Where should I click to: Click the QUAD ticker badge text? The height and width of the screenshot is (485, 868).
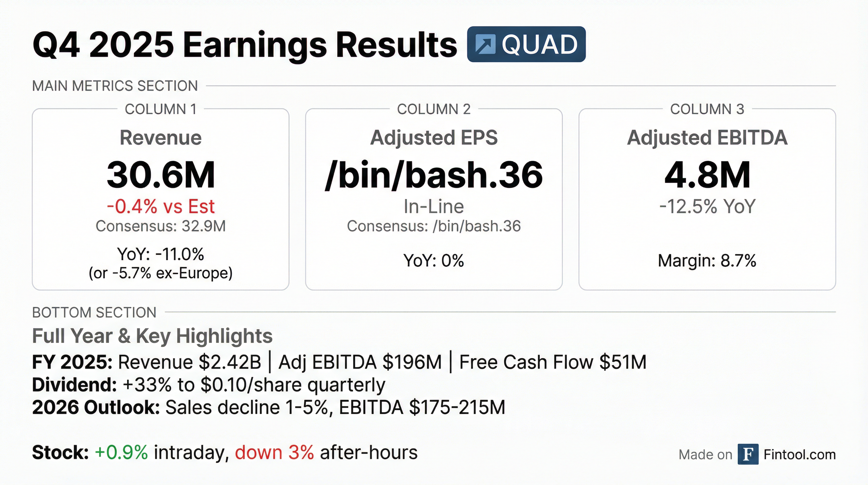point(539,45)
